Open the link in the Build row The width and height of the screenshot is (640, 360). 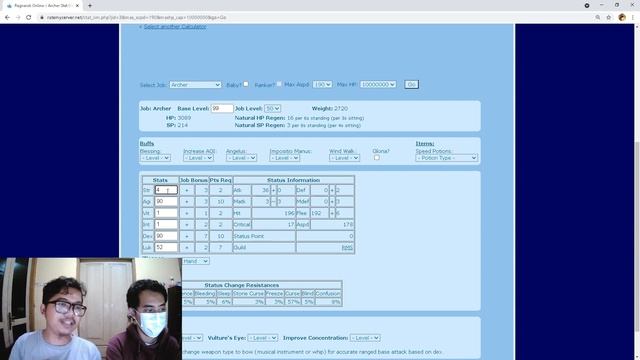coord(347,248)
